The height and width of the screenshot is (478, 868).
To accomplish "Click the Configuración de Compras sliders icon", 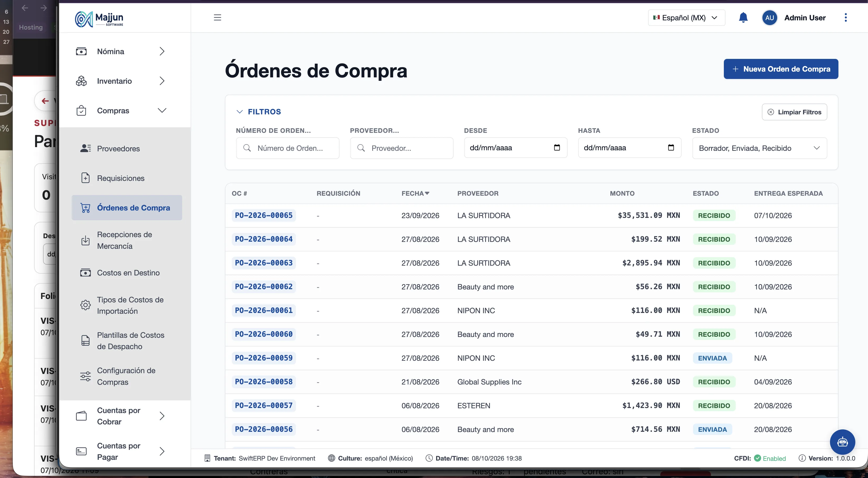I will pos(85,376).
